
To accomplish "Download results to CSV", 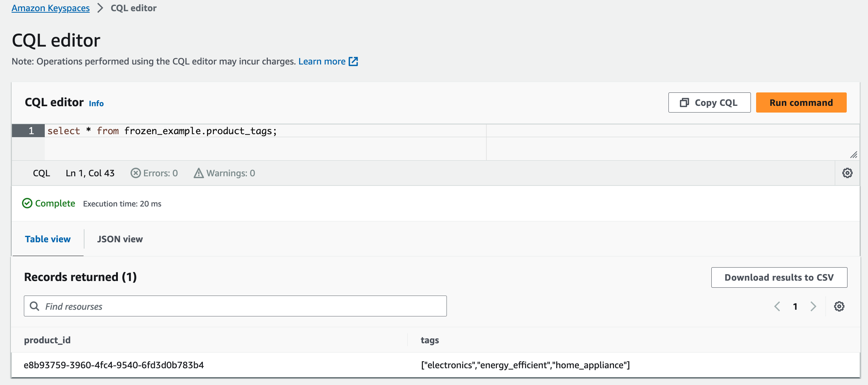I will (779, 277).
